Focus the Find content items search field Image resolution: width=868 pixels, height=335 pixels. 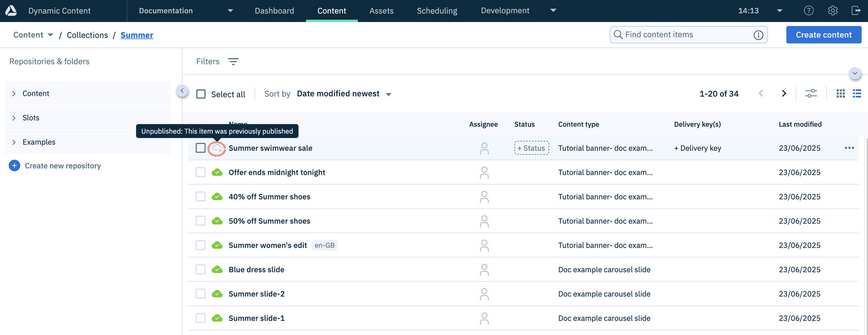pos(688,35)
